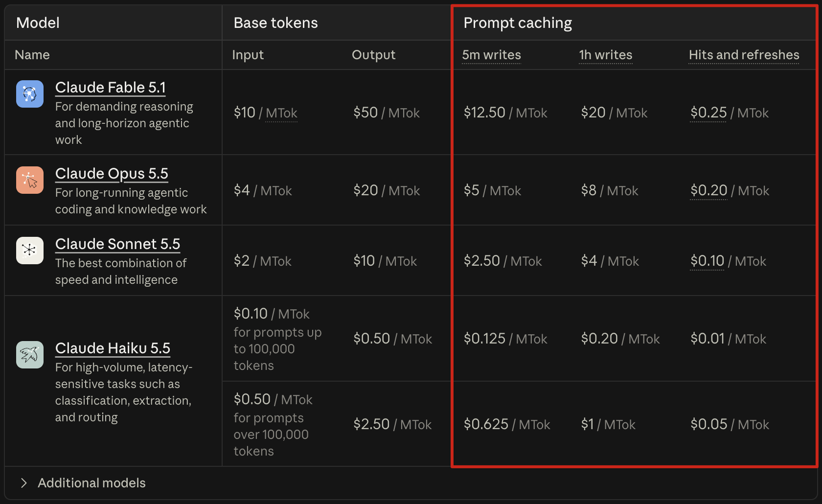Click the Claude Sonnet 5.5 model icon

point(30,251)
